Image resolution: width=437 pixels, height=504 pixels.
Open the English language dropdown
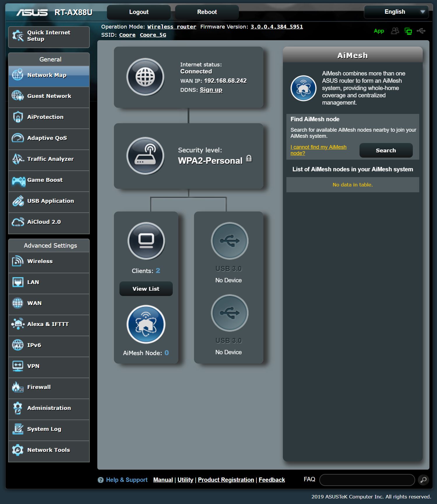[396, 12]
